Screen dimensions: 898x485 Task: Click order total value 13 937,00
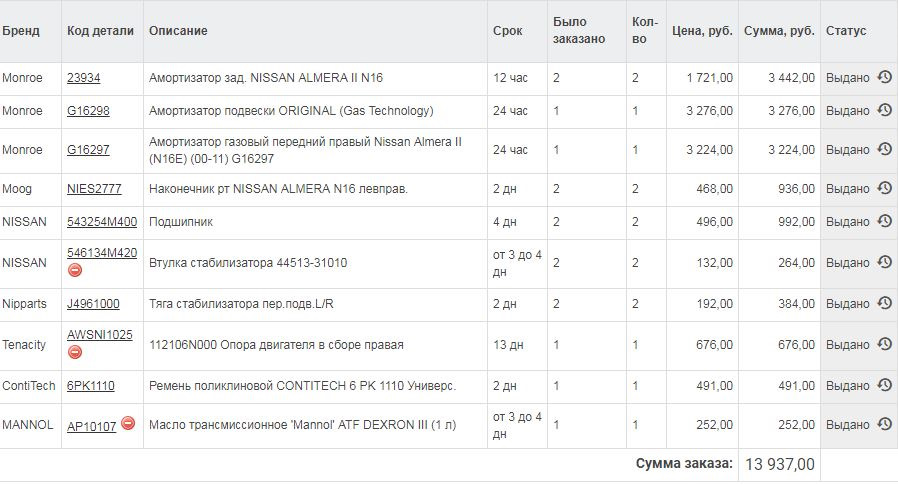[779, 464]
